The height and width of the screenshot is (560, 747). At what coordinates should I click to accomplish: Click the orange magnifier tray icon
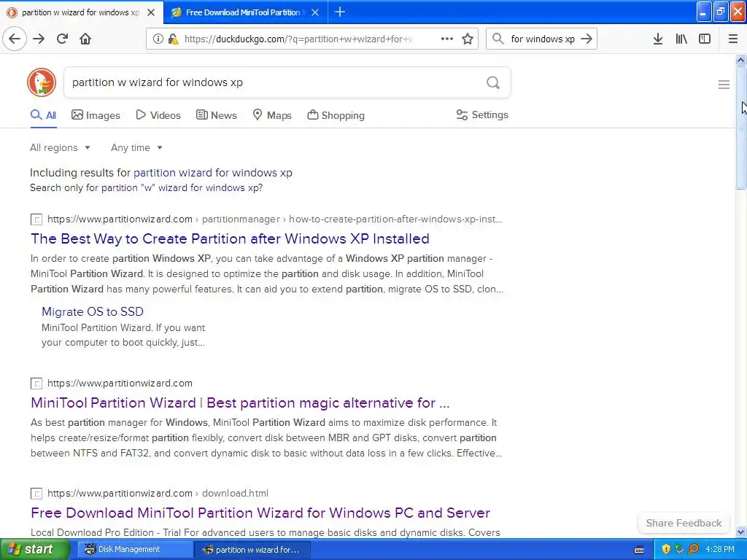(x=693, y=549)
